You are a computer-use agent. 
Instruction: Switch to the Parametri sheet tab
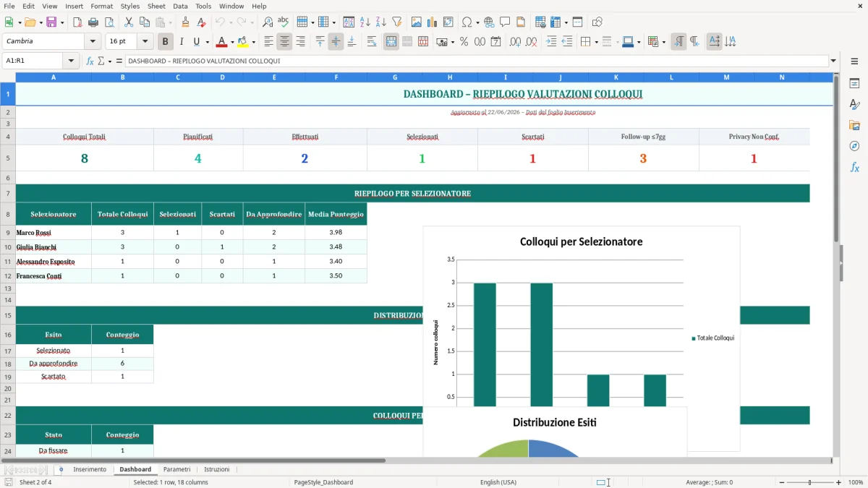click(177, 470)
